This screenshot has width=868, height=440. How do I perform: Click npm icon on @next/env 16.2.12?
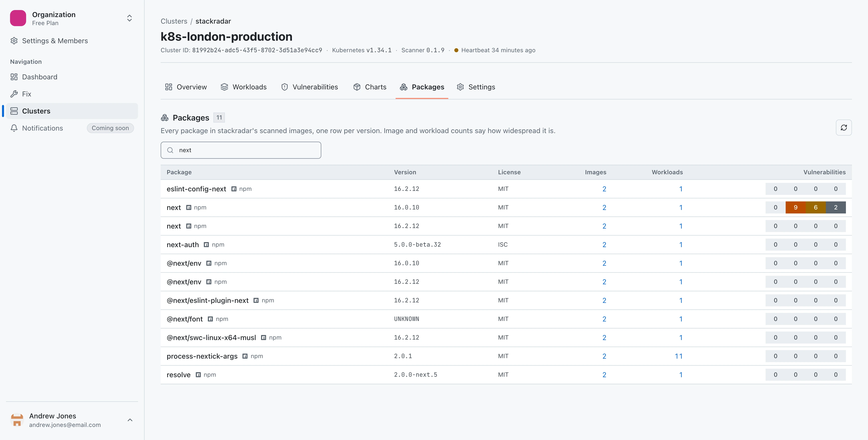coord(209,282)
